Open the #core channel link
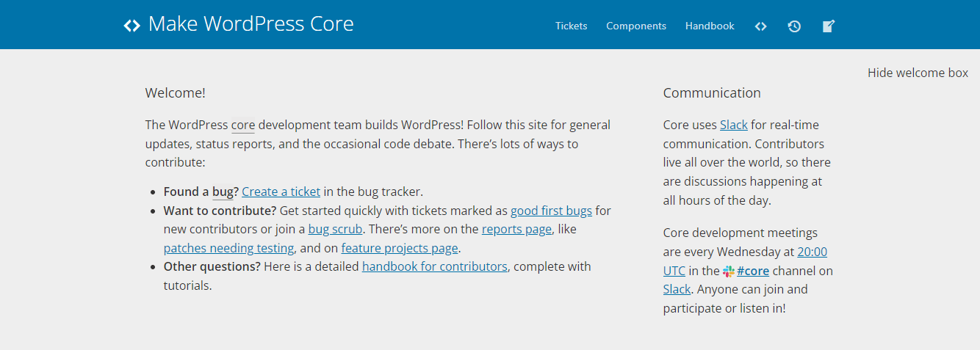Image resolution: width=980 pixels, height=350 pixels. 753,271
